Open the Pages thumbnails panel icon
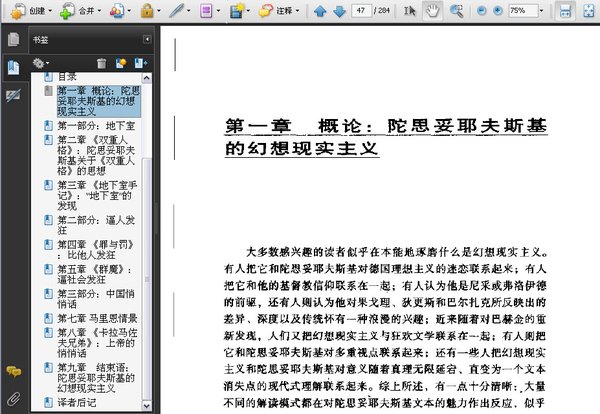The height and width of the screenshot is (414, 600). (13, 39)
